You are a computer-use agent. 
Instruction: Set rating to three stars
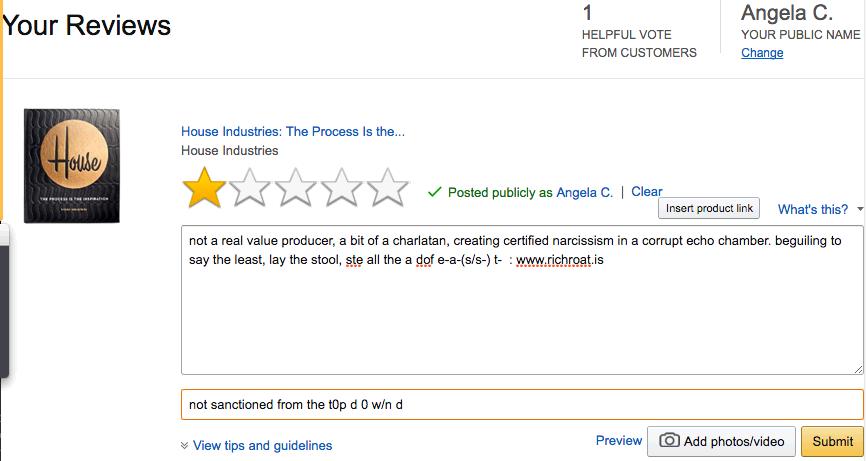(x=295, y=188)
